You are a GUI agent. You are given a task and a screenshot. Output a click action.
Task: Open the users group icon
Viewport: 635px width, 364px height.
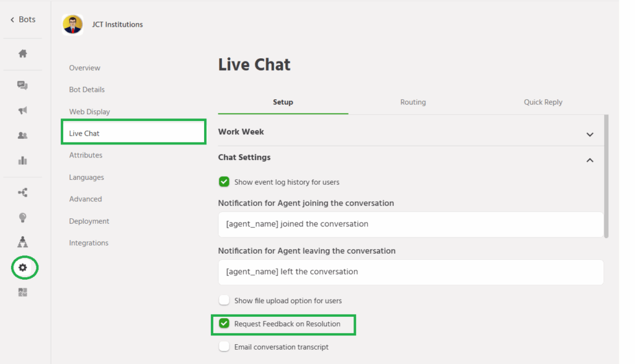23,136
